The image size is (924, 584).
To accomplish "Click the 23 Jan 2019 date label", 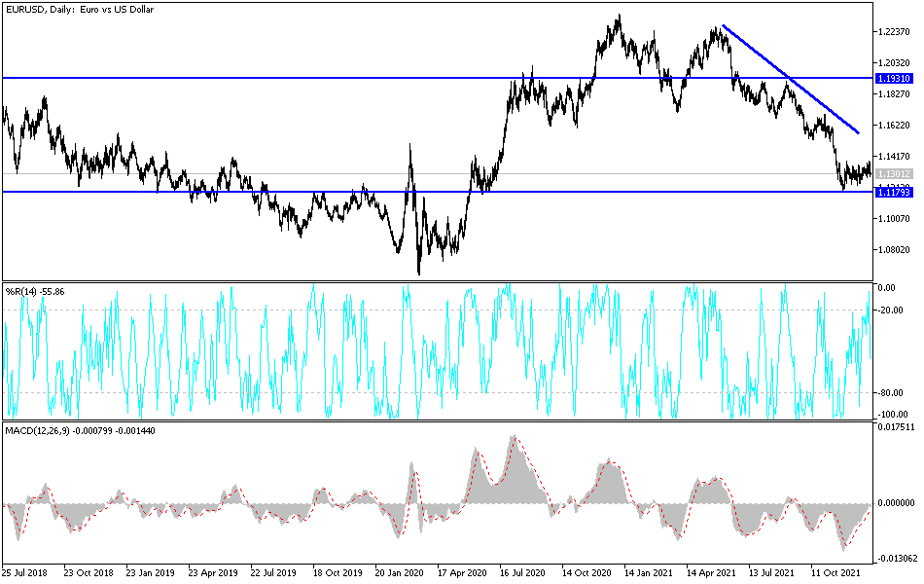I will (150, 572).
